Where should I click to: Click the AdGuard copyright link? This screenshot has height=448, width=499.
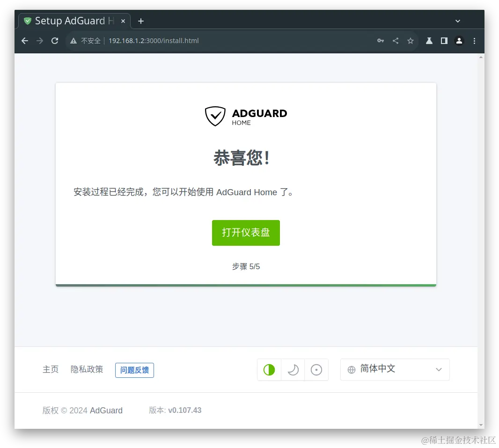[x=106, y=411]
